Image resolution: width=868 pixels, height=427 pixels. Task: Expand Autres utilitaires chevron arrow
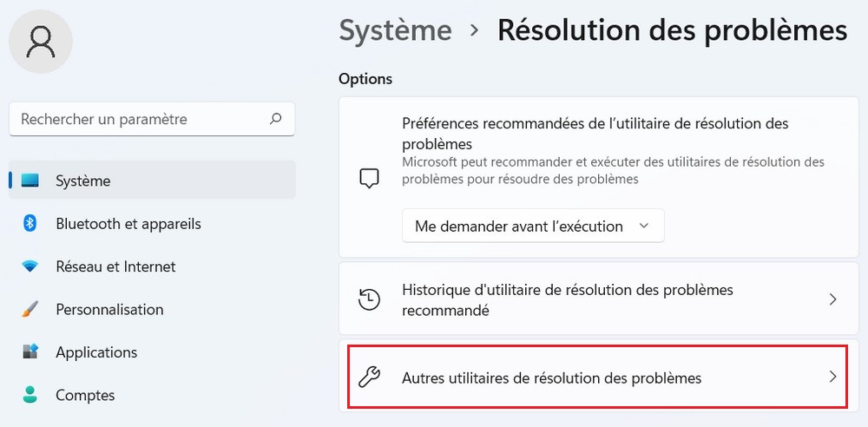pos(832,377)
